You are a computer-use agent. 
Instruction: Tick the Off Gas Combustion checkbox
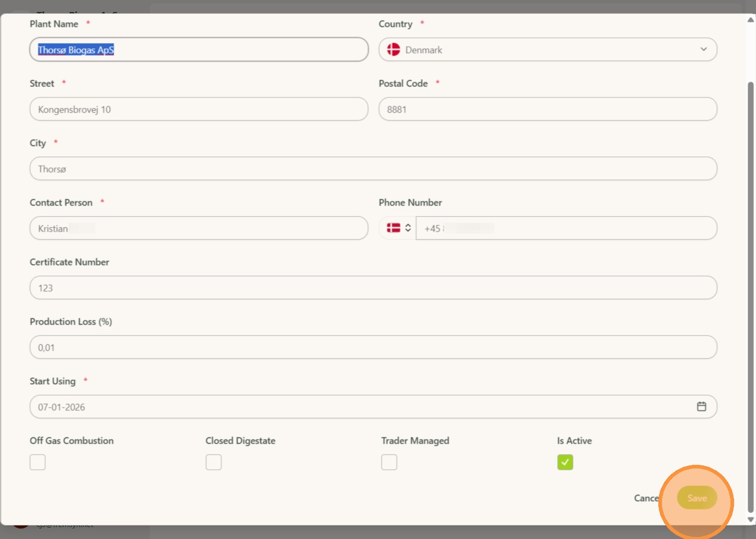tap(38, 462)
